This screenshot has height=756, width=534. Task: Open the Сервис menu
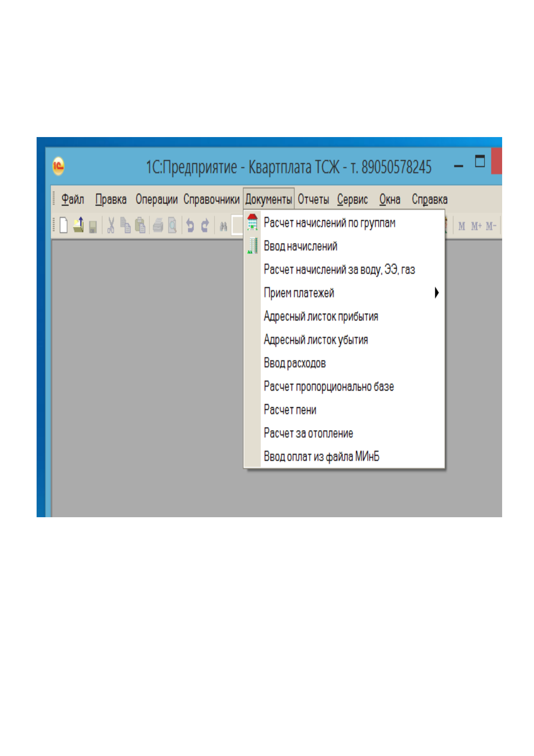point(352,199)
